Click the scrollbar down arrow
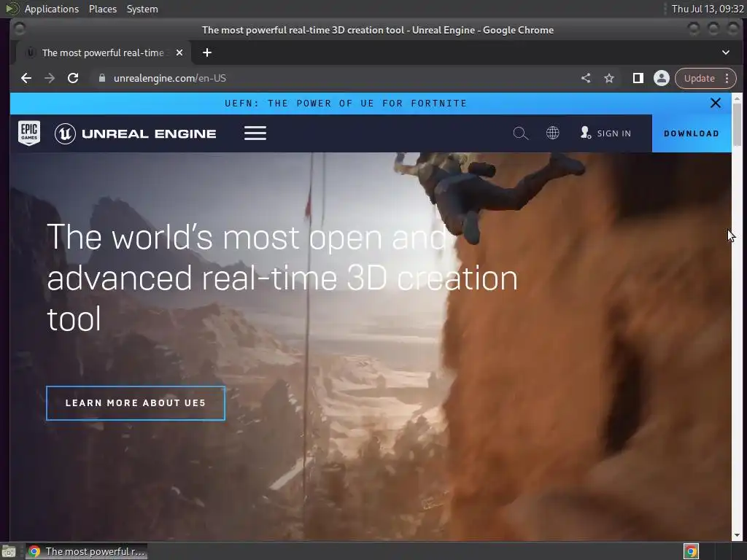 coord(737,535)
